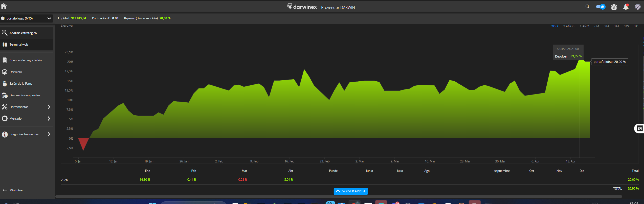Click the Terminal web candlestick icon
The image size is (644, 204).
(5, 45)
